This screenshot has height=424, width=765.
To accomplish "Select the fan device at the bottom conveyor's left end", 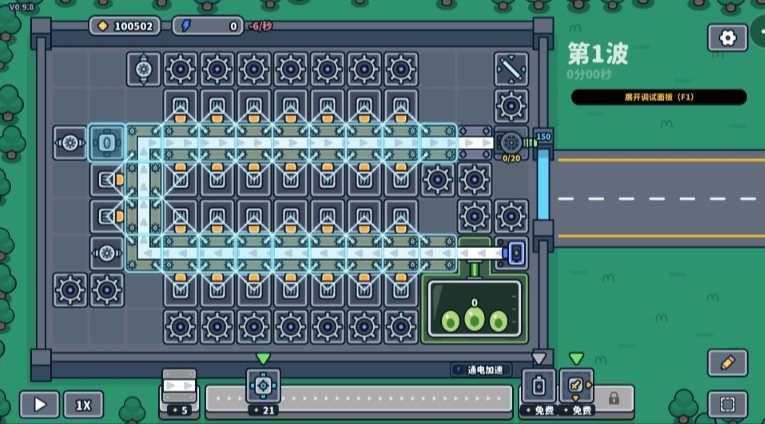I will (107, 253).
